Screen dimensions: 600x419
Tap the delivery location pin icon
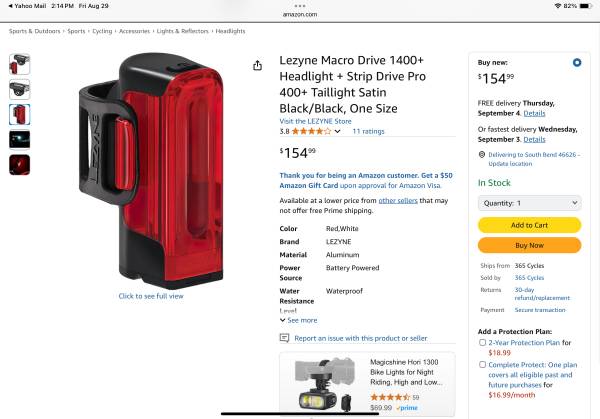point(482,155)
